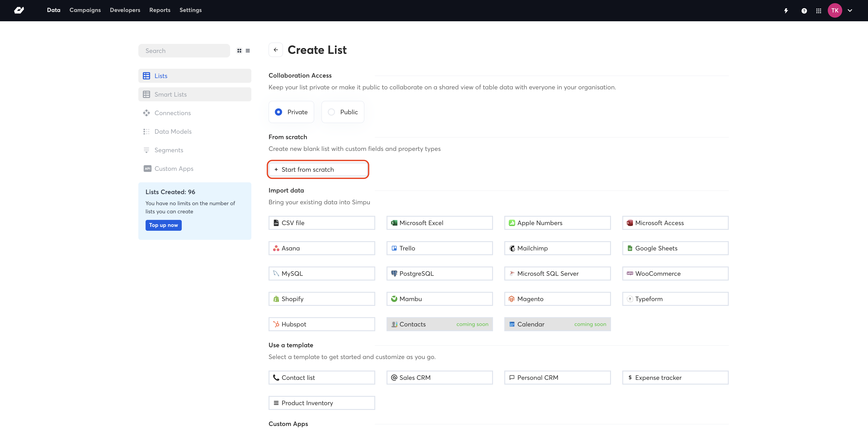Click the "Lists Created: 96" text
Image resolution: width=868 pixels, height=433 pixels.
[170, 192]
